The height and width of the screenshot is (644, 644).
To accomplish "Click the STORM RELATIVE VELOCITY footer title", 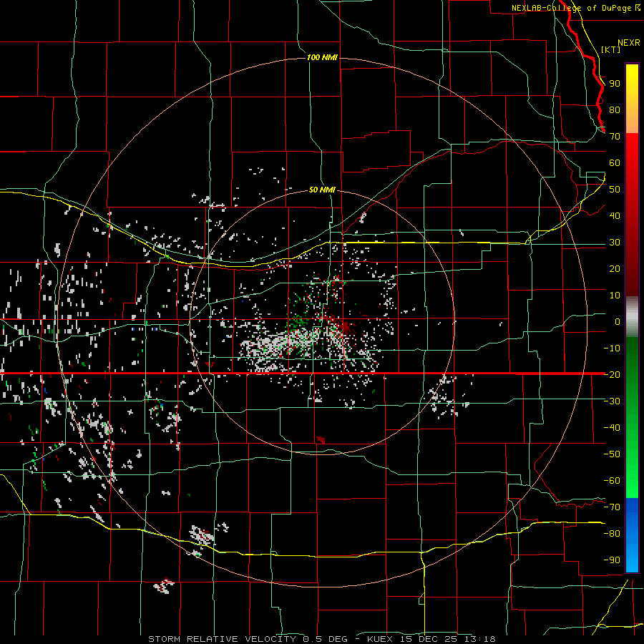I will 222,639.
